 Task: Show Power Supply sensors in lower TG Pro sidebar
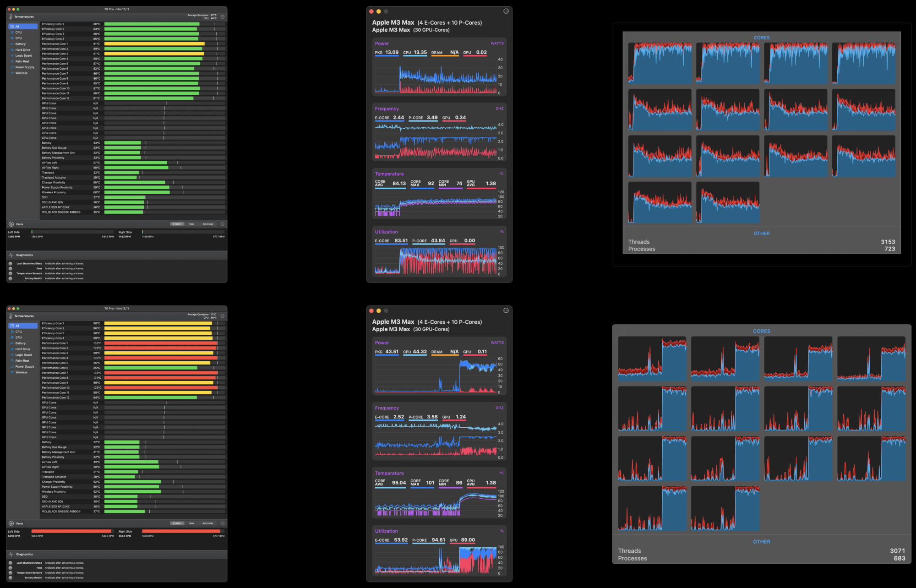(23, 366)
